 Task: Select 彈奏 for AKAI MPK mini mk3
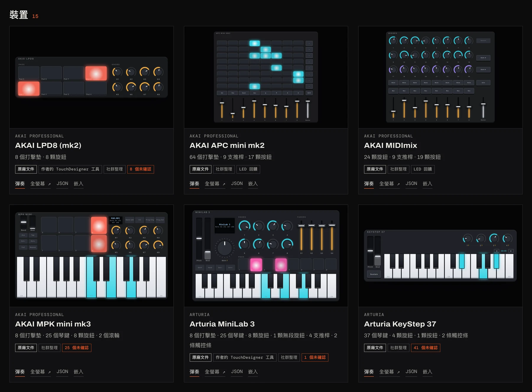click(x=20, y=372)
